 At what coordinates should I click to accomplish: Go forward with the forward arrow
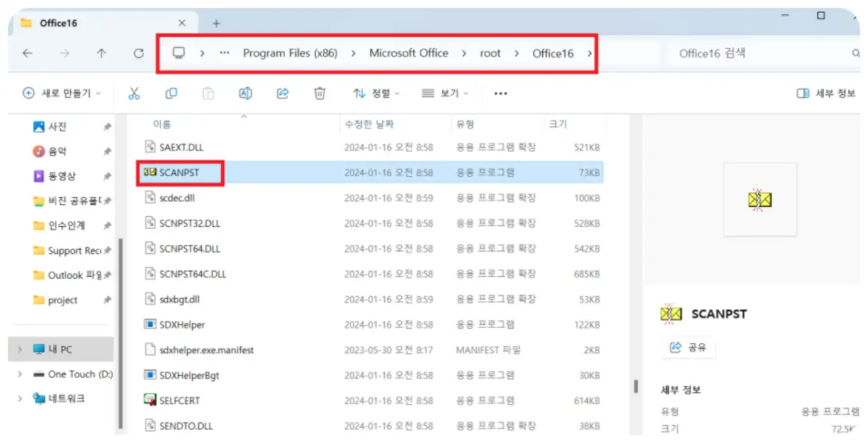(x=65, y=54)
